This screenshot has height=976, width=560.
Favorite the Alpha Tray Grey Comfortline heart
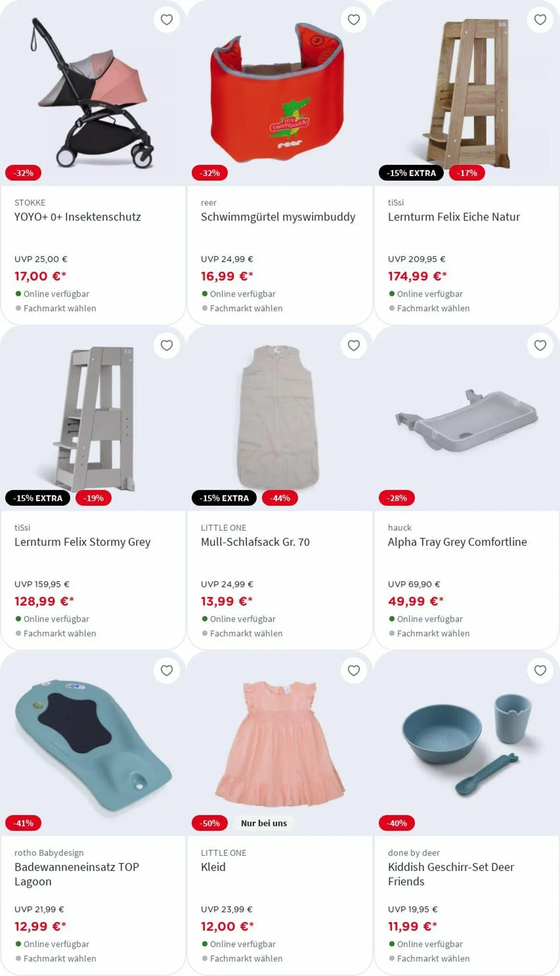[x=540, y=345]
